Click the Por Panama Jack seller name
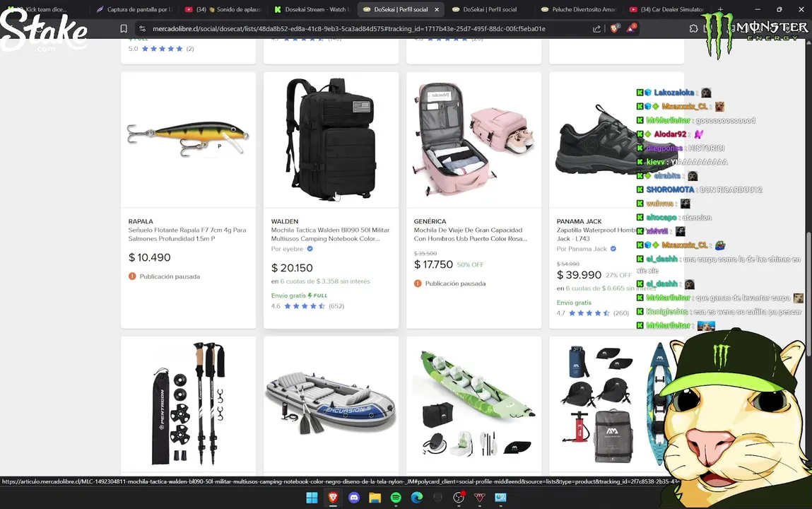 tap(582, 249)
